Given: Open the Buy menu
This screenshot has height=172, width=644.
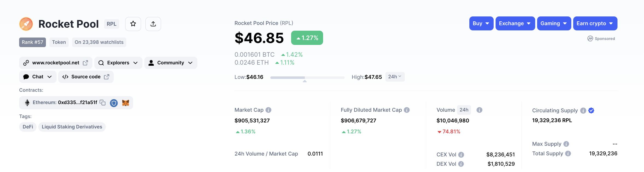Looking at the screenshot, I should (x=481, y=24).
